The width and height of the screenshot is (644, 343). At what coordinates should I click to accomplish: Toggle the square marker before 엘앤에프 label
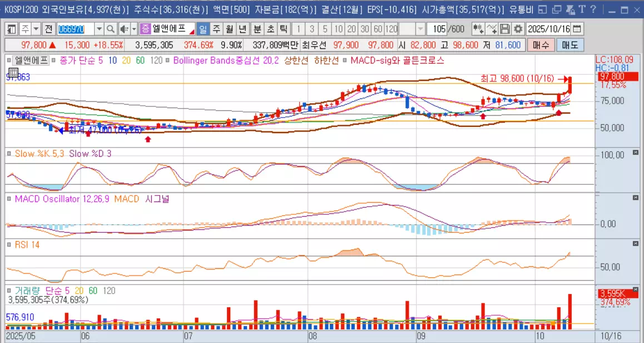[x=9, y=61]
